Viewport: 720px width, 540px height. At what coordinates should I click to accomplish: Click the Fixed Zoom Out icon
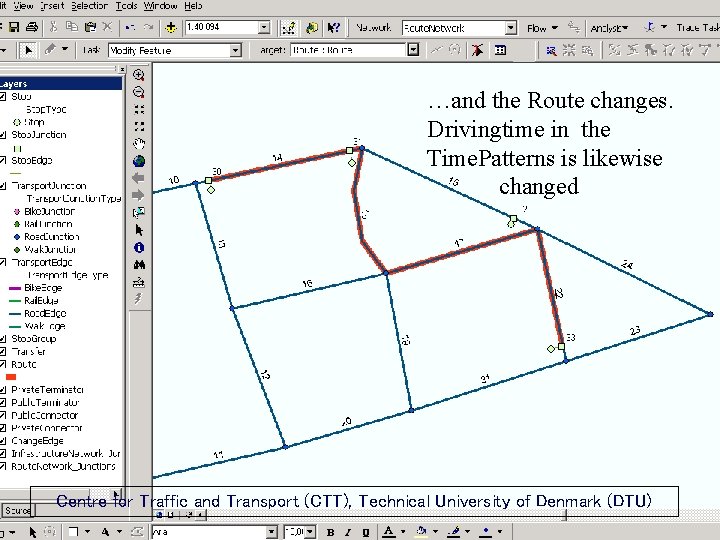(139, 126)
